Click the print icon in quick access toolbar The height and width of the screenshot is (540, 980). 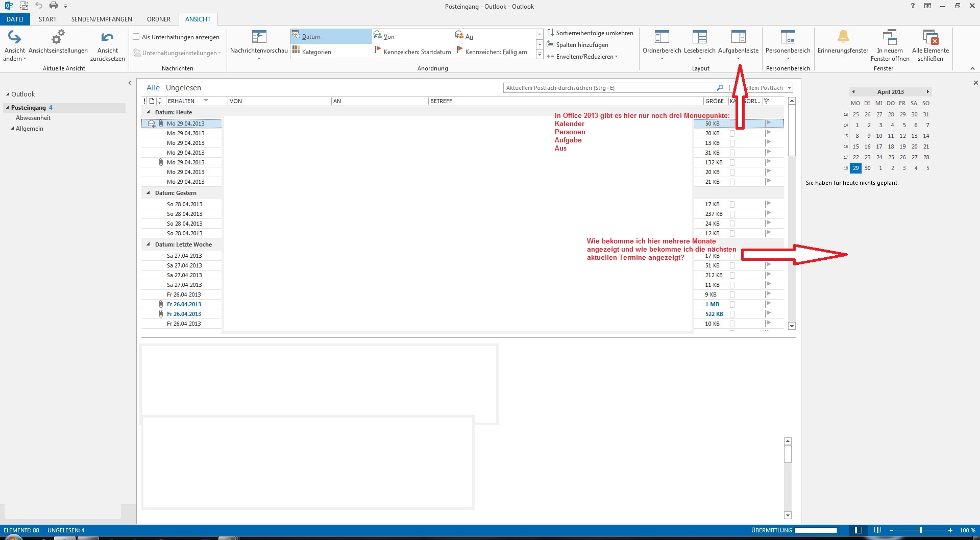(x=54, y=6)
